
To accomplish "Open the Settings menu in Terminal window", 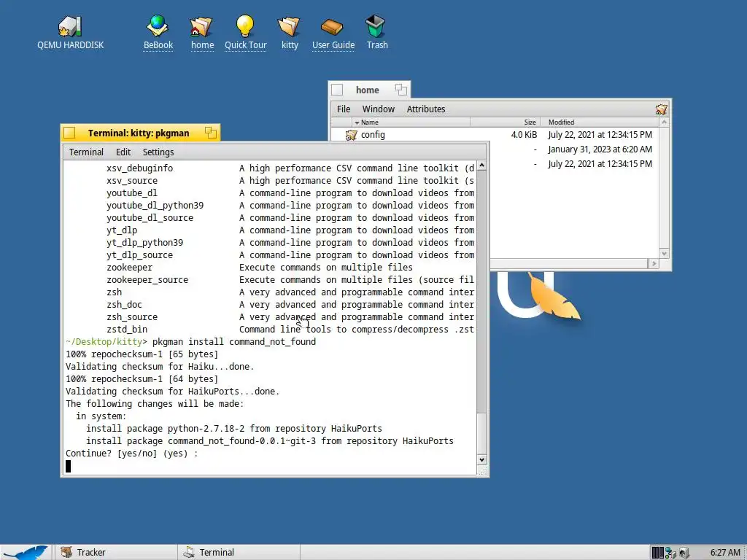I will 158,152.
